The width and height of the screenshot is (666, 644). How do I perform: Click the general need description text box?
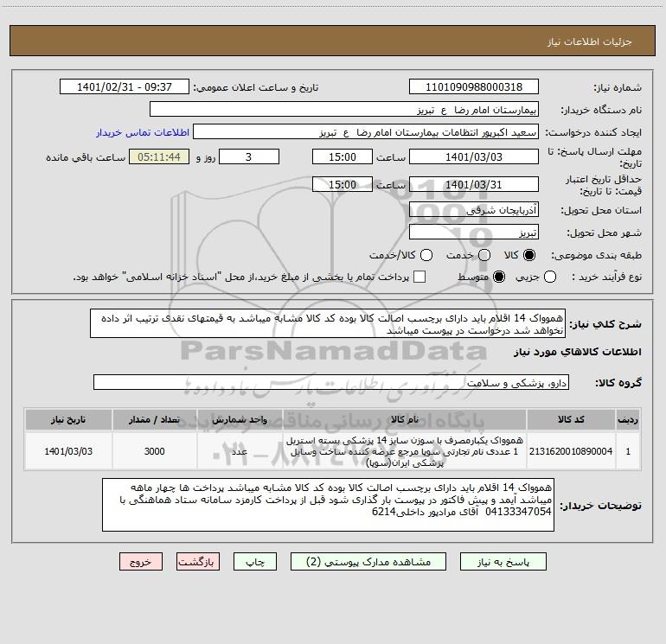point(328,323)
